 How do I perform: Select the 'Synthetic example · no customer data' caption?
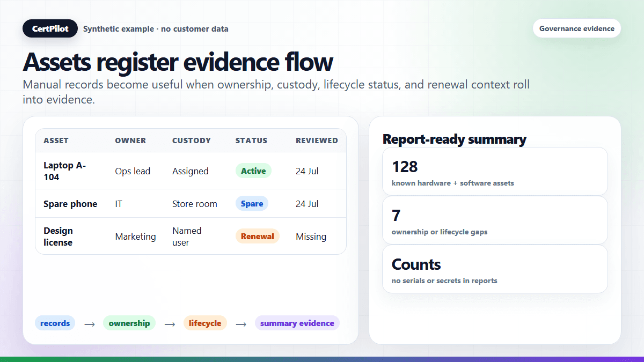(156, 29)
